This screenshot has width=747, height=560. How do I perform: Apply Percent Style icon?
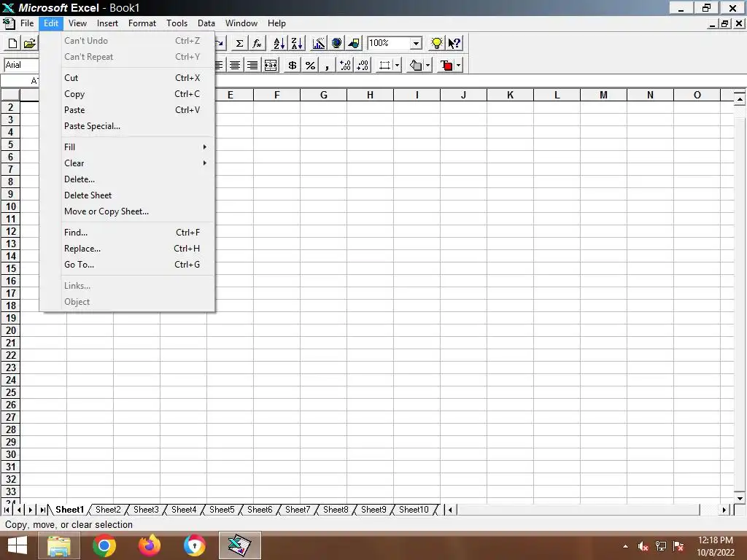pyautogui.click(x=310, y=65)
